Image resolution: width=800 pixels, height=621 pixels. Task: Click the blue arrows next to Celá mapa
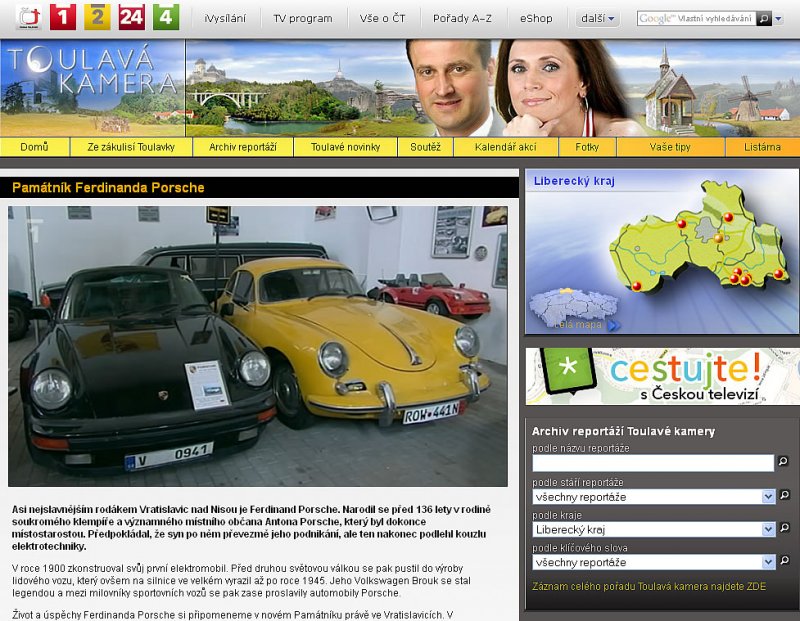point(614,325)
